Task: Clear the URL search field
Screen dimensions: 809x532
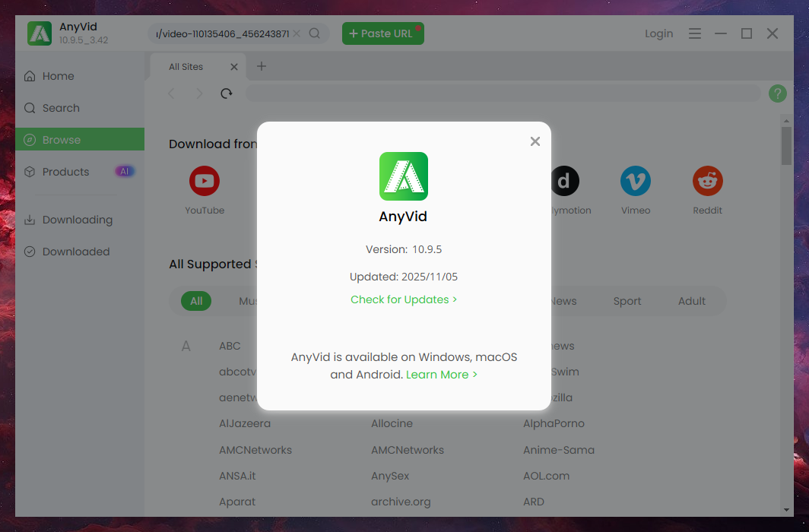Action: (297, 33)
